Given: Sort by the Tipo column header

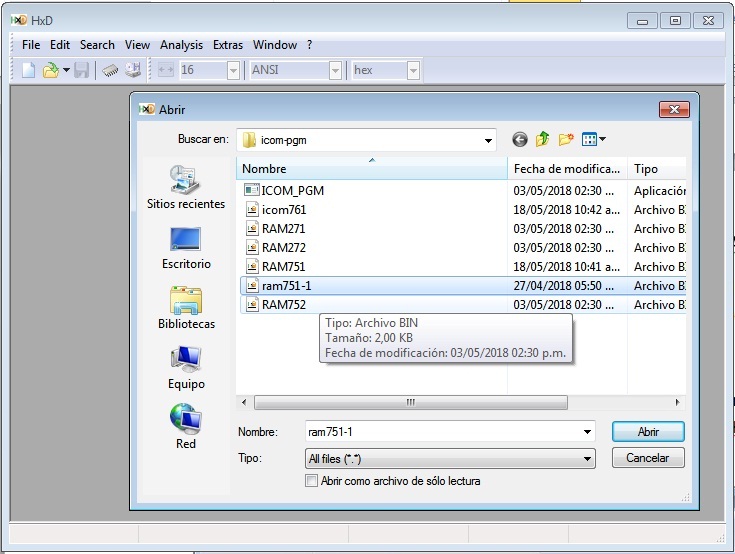Looking at the screenshot, I should coord(657,169).
